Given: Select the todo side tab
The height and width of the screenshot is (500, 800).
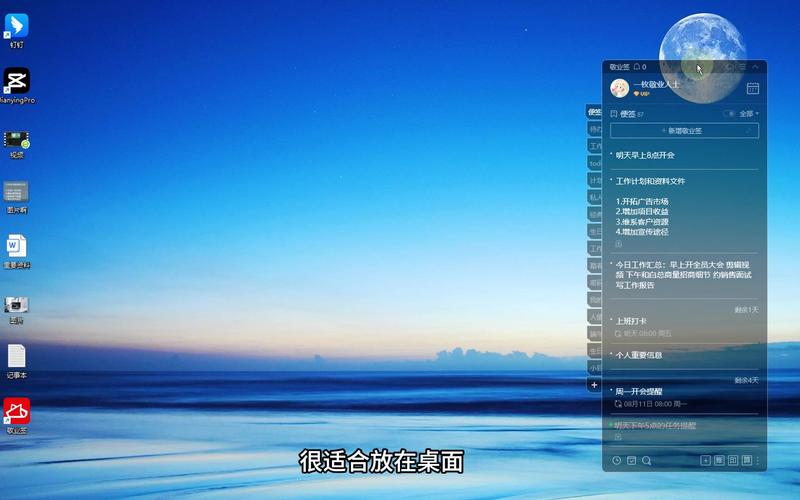Looking at the screenshot, I should click(594, 163).
